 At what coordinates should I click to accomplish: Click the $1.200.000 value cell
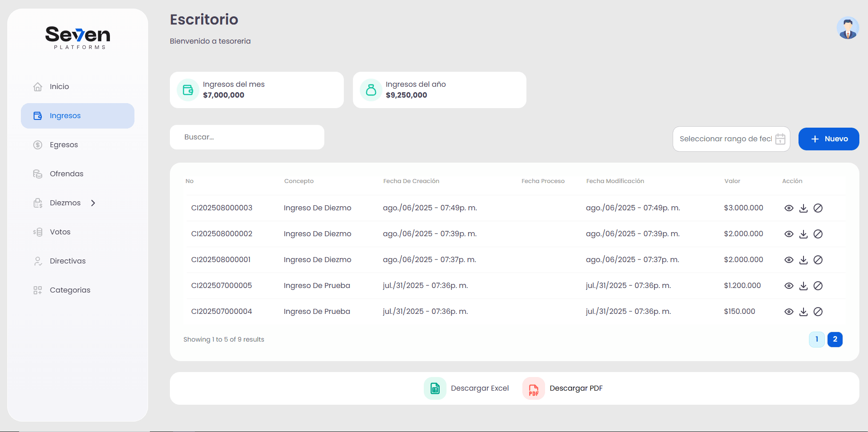(742, 286)
